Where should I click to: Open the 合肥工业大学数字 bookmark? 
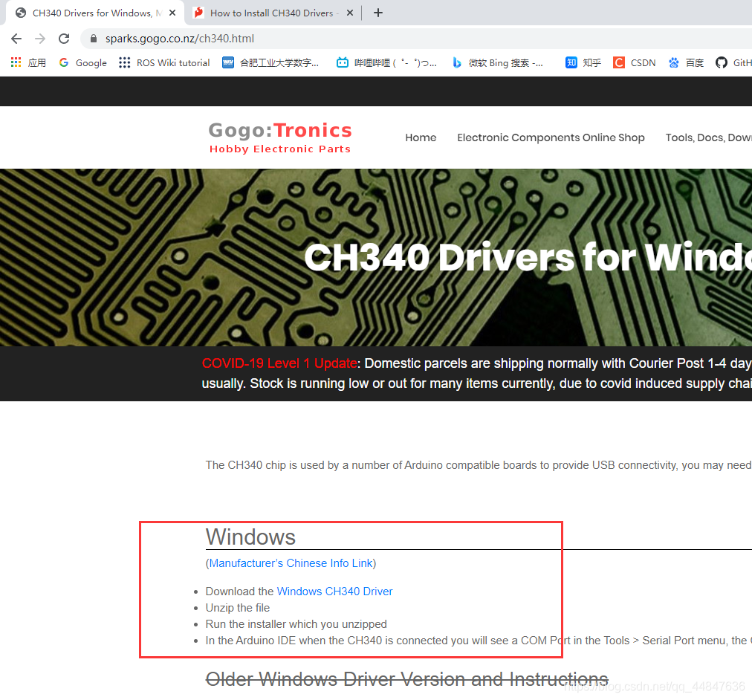point(270,62)
